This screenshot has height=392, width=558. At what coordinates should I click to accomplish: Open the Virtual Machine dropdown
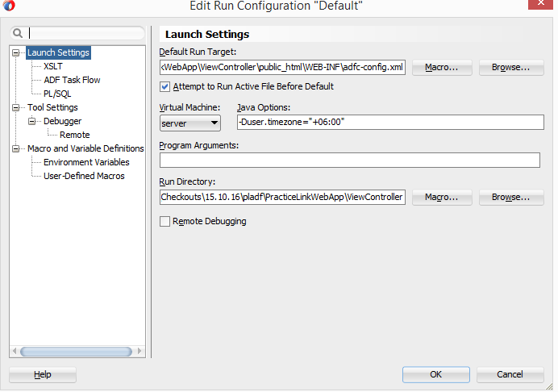190,123
